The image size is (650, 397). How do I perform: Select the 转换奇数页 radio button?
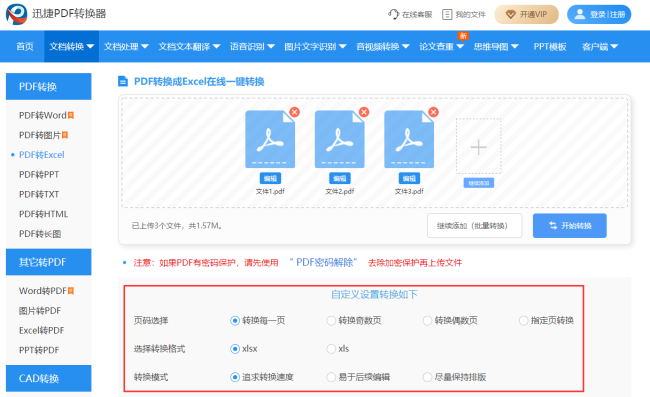click(x=331, y=321)
